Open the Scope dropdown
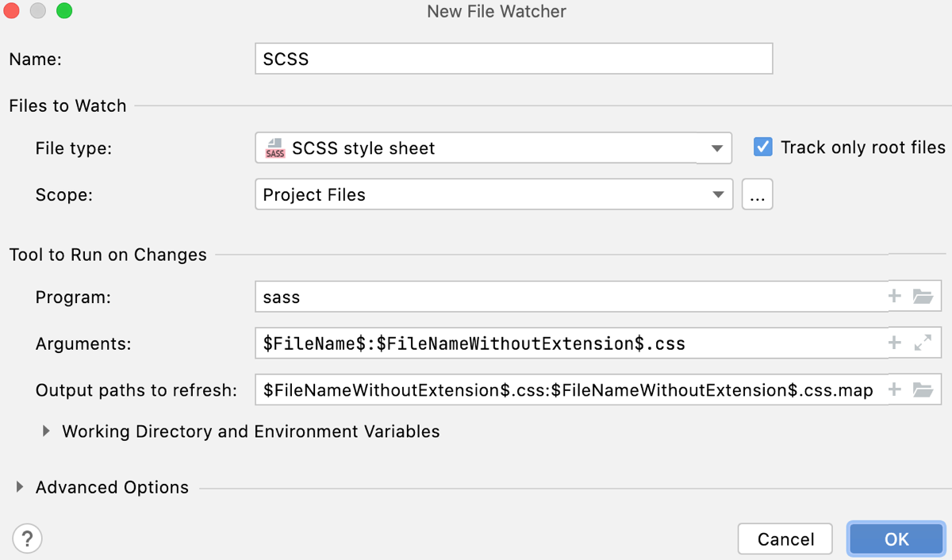Viewport: 952px width, 560px height. 718,194
